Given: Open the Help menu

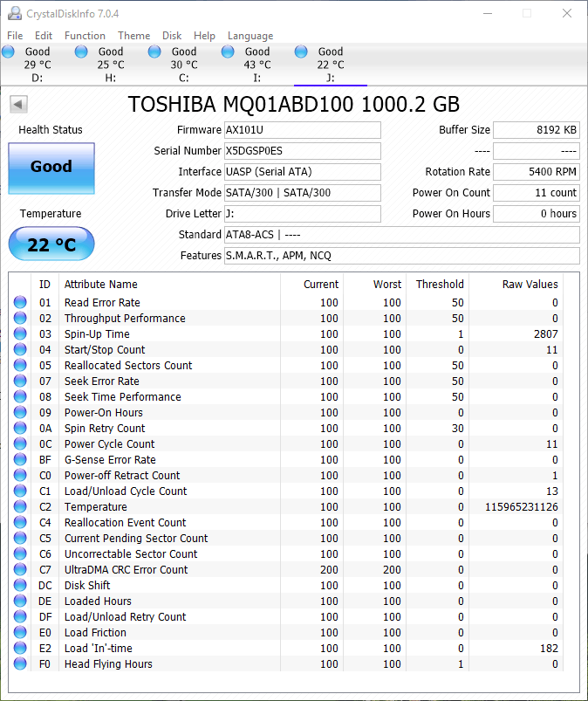Looking at the screenshot, I should point(204,35).
